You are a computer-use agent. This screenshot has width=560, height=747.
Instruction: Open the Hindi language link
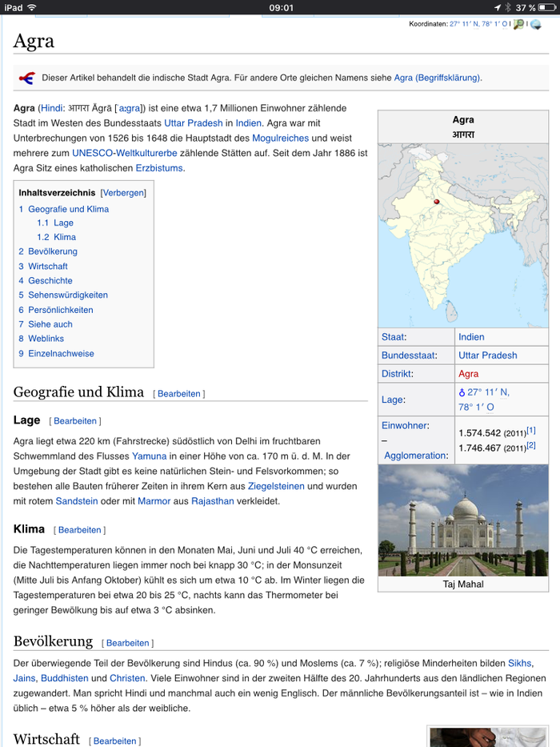51,108
